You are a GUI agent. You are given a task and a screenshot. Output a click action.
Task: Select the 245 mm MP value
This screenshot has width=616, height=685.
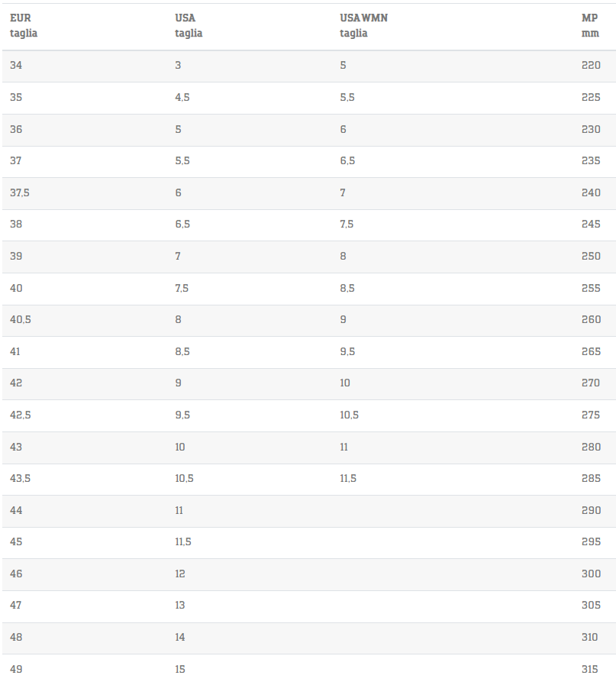(x=591, y=225)
